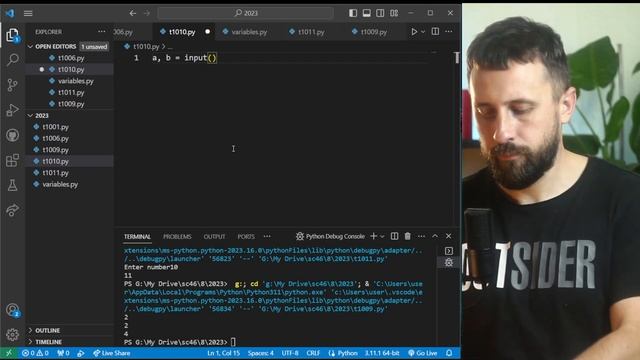Select the Terminal panel tab
The width and height of the screenshot is (640, 360).
[x=138, y=237]
